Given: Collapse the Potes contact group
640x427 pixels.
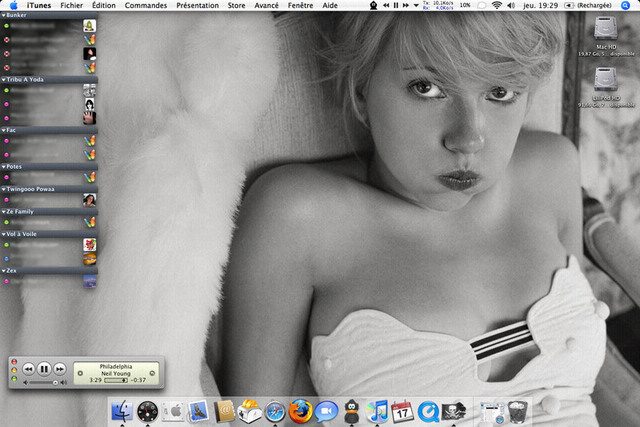Looking at the screenshot, I should coord(4,167).
